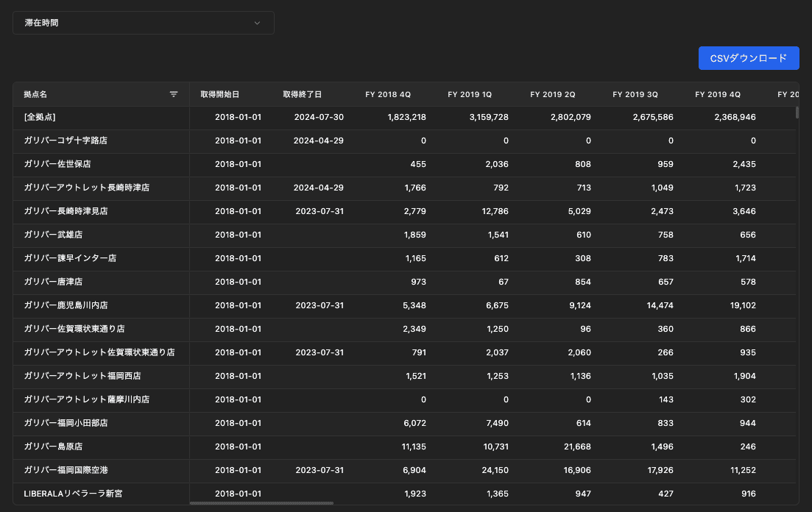The width and height of the screenshot is (812, 512).
Task: Click the 拠点名 column header label
Action: pyautogui.click(x=35, y=94)
